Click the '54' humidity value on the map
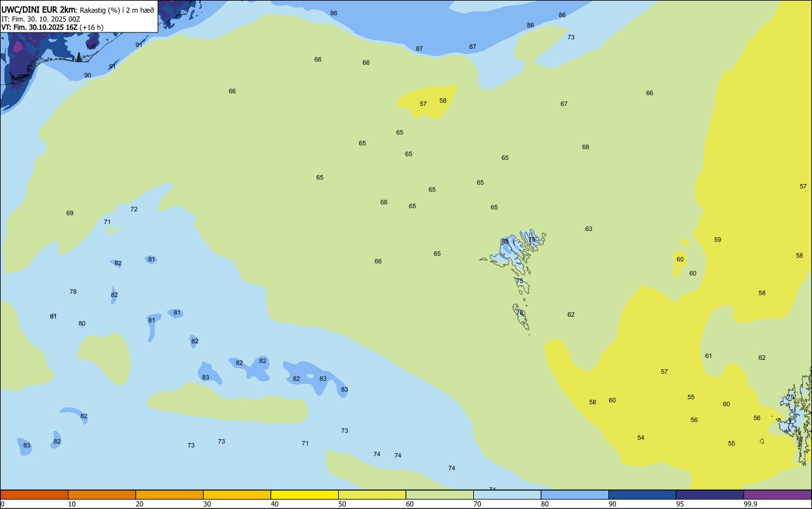 click(x=641, y=438)
